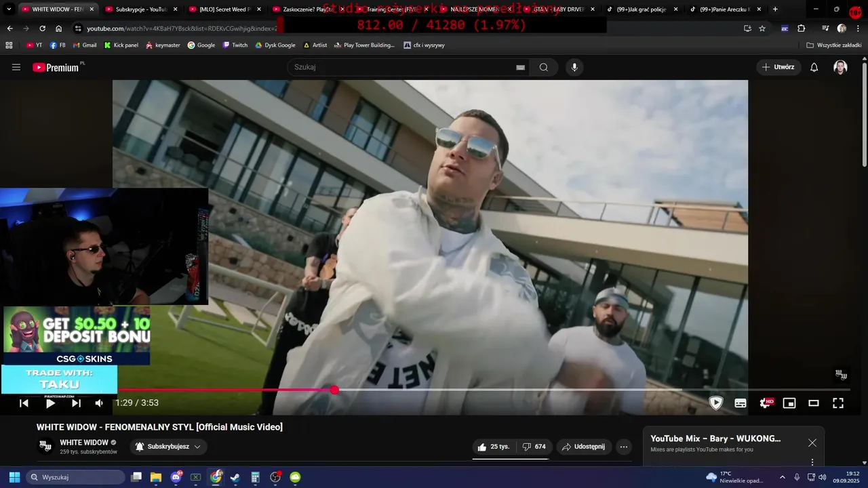Click the red playhead scrubber
This screenshot has height=488, width=868.
(x=334, y=390)
